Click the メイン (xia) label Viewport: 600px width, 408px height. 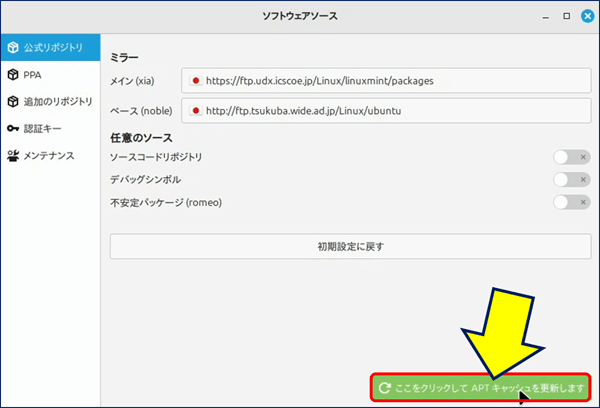click(x=132, y=81)
